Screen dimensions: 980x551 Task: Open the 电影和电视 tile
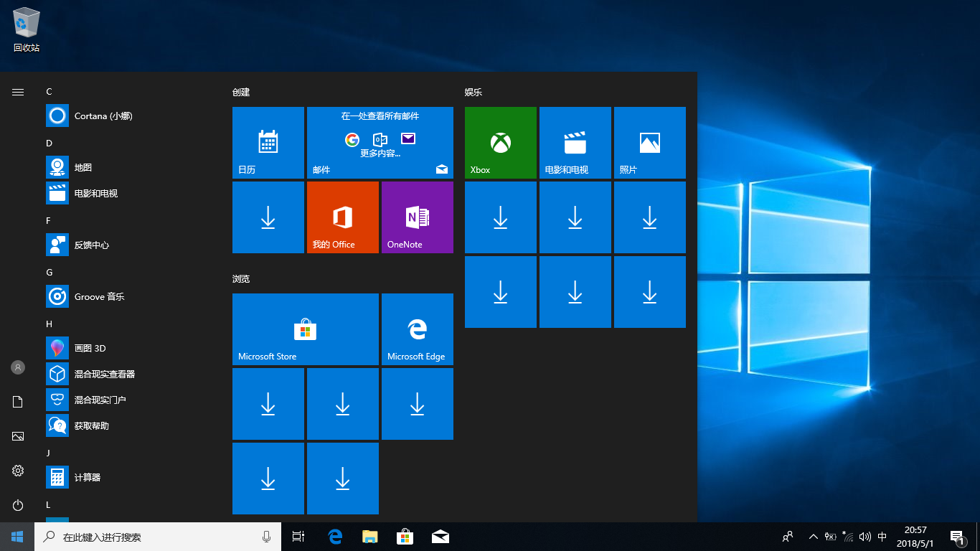[575, 143]
